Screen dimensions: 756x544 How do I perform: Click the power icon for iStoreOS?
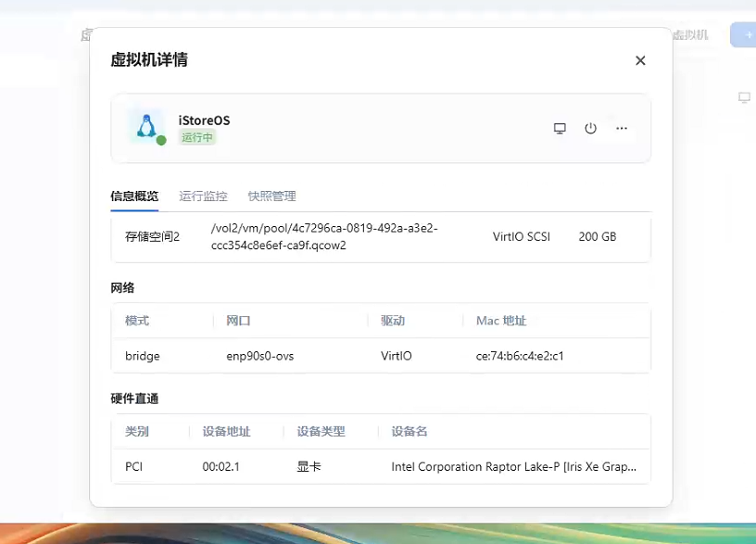point(590,129)
